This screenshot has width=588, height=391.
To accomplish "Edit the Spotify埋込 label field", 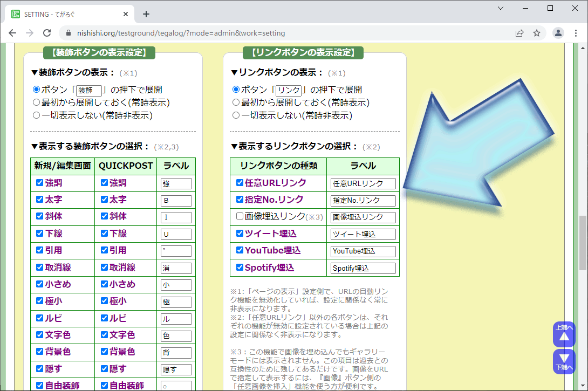I will [x=363, y=268].
